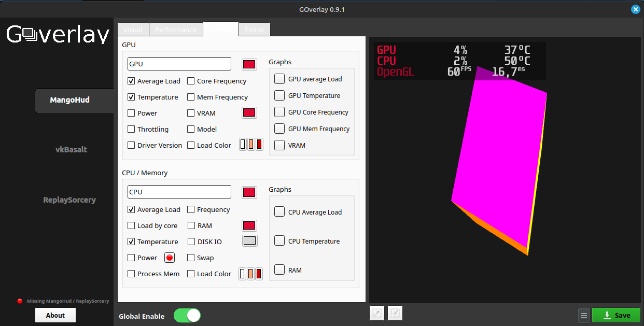Viewport: 644px width, 326px height.
Task: Open the CPU text color swatch
Action: click(x=249, y=192)
